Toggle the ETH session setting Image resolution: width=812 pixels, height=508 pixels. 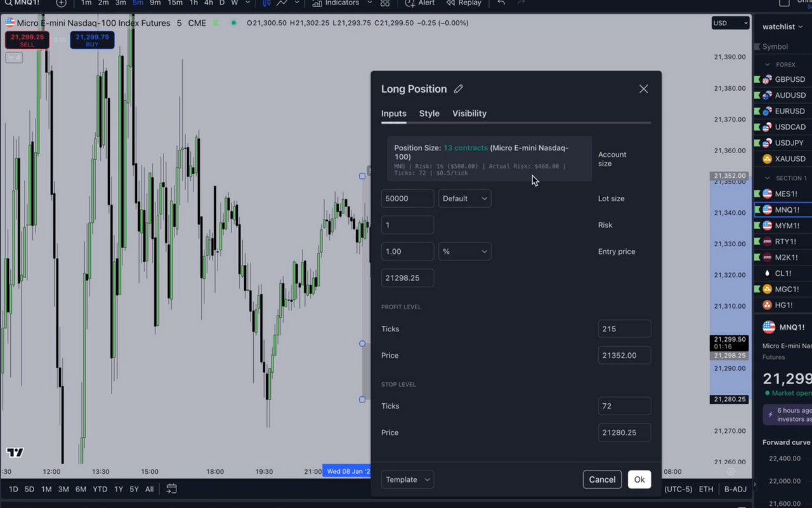(x=706, y=489)
